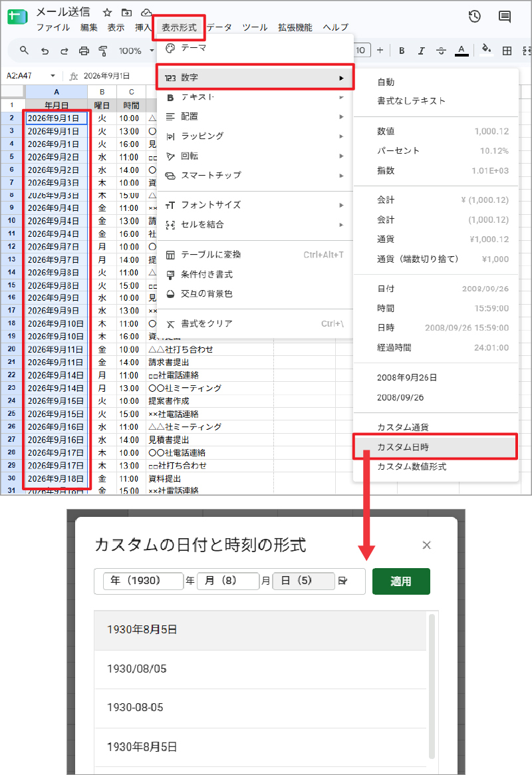This screenshot has height=775, width=532.
Task: Choose パーセント format
Action: tap(436, 151)
